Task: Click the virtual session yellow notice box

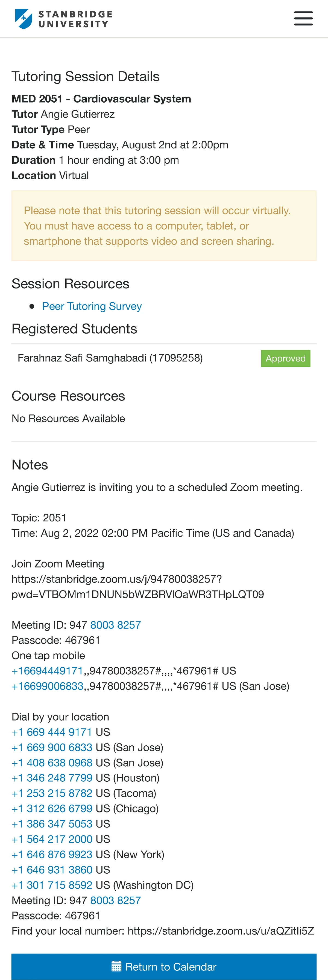Action: click(164, 226)
